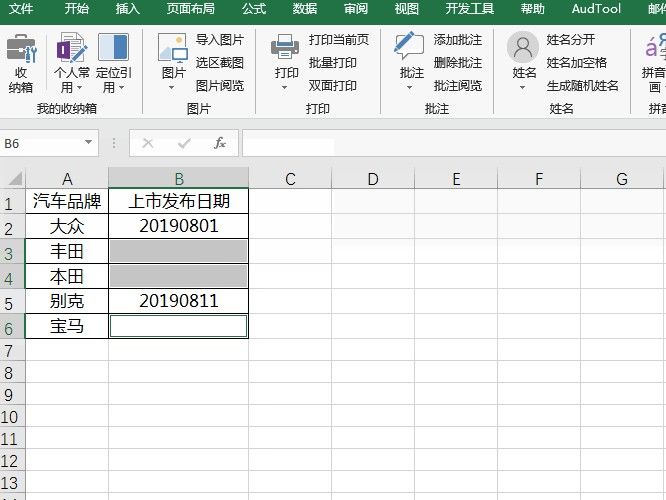Expand the 定位引用 dropdown arrow
This screenshot has height=500, width=666.
tap(121, 88)
